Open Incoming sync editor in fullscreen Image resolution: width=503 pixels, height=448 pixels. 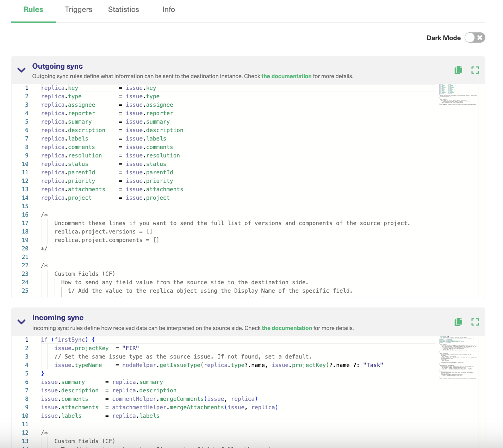tap(475, 322)
